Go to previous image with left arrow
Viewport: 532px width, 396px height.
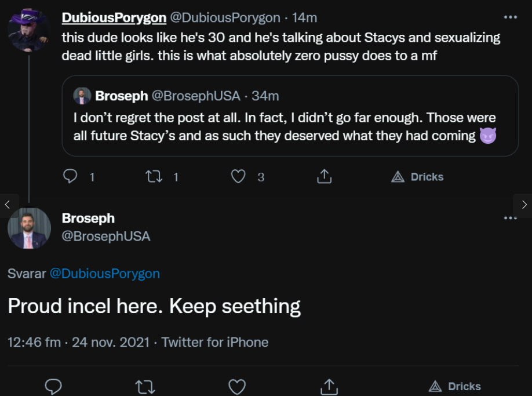click(x=8, y=204)
